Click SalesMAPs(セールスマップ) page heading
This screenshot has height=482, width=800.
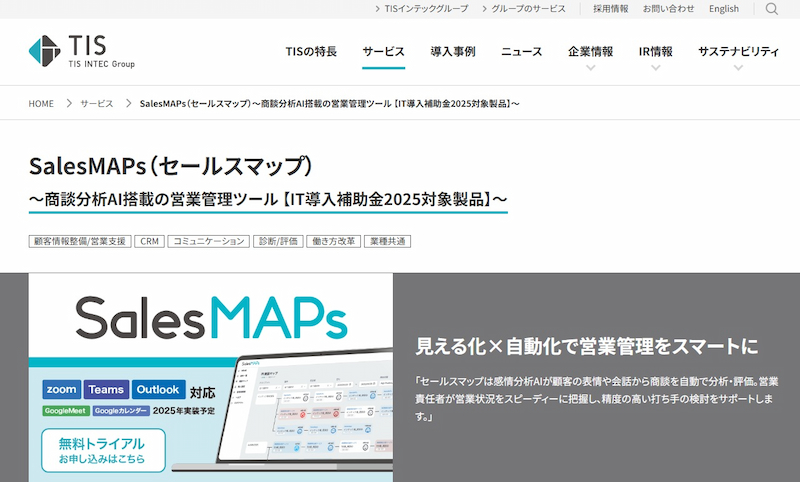tap(170, 166)
